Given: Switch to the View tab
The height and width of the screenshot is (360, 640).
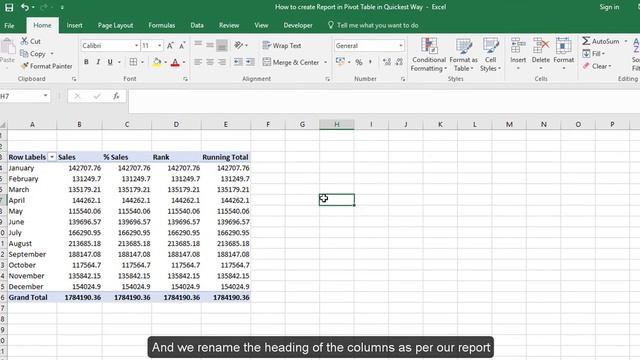Looking at the screenshot, I should (x=261, y=25).
